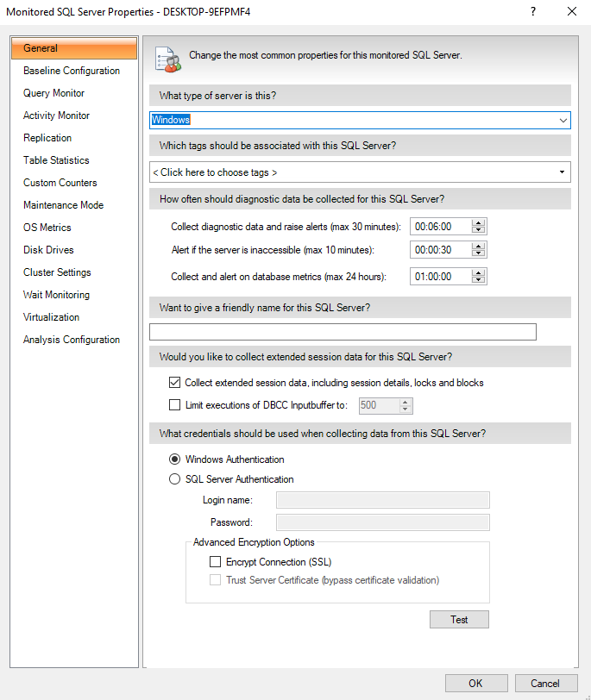Click the server properties header icon

coord(167,57)
